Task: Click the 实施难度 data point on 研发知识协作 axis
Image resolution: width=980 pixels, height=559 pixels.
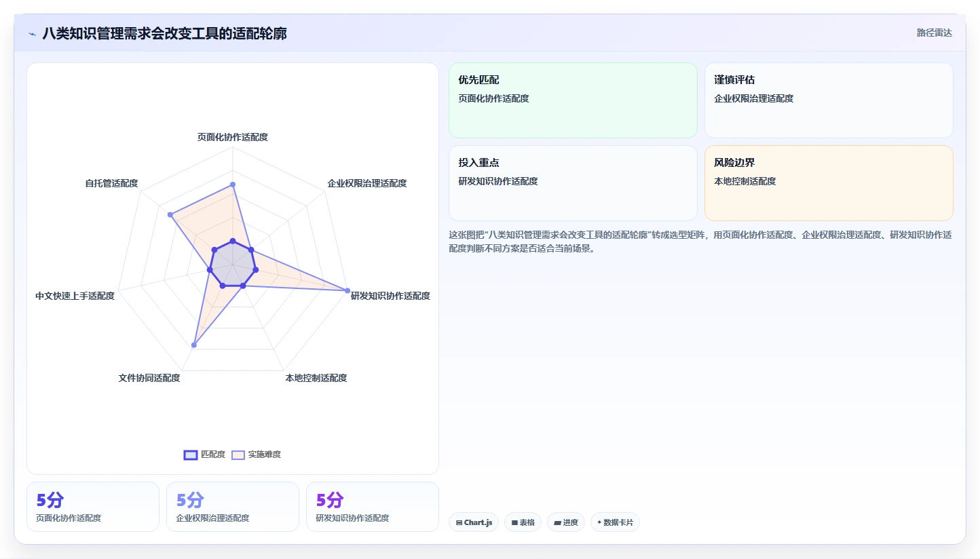Action: pyautogui.click(x=347, y=290)
